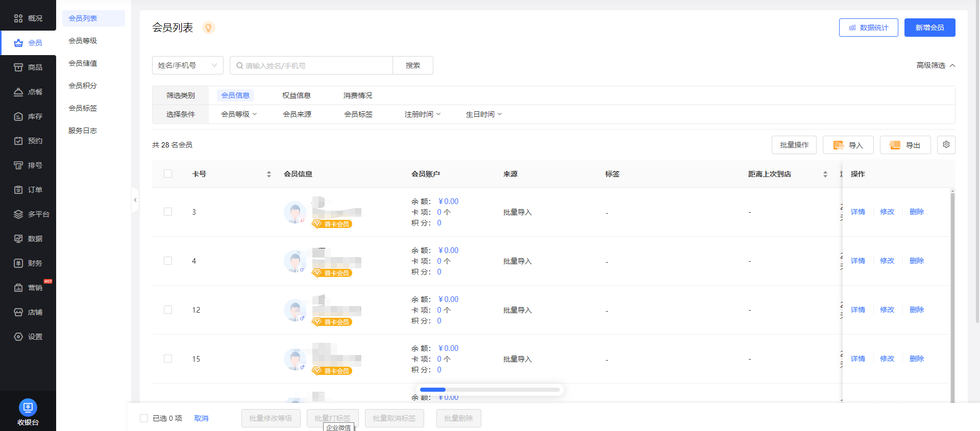Tick the 已选 0 项 checkbox
Viewport: 980px width, 431px height.
144,418
